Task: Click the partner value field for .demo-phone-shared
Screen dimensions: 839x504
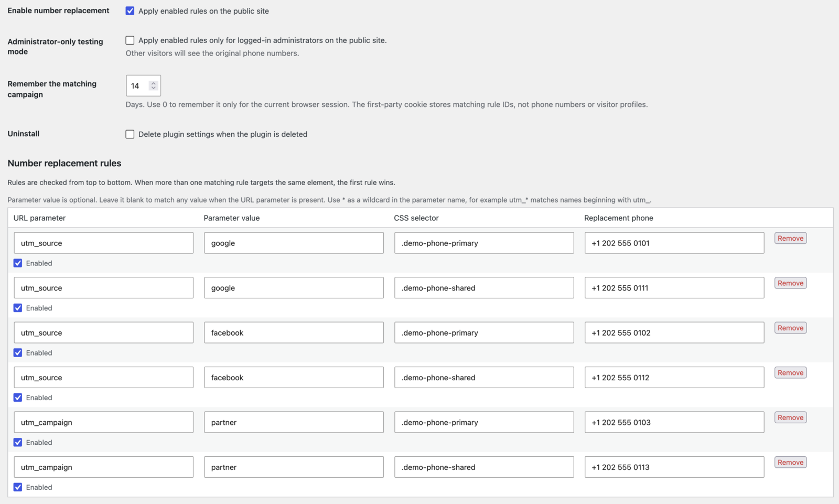Action: [294, 467]
